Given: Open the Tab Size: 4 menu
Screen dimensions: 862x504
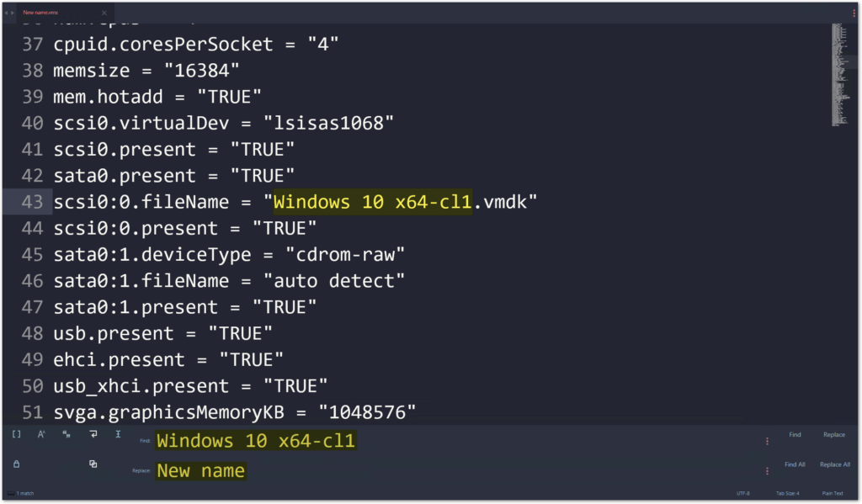Looking at the screenshot, I should coord(787,493).
